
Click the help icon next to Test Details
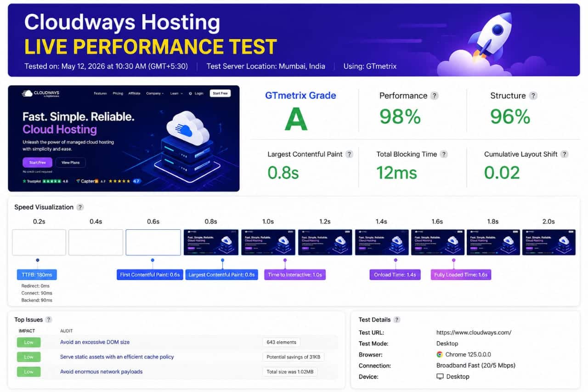coord(397,319)
